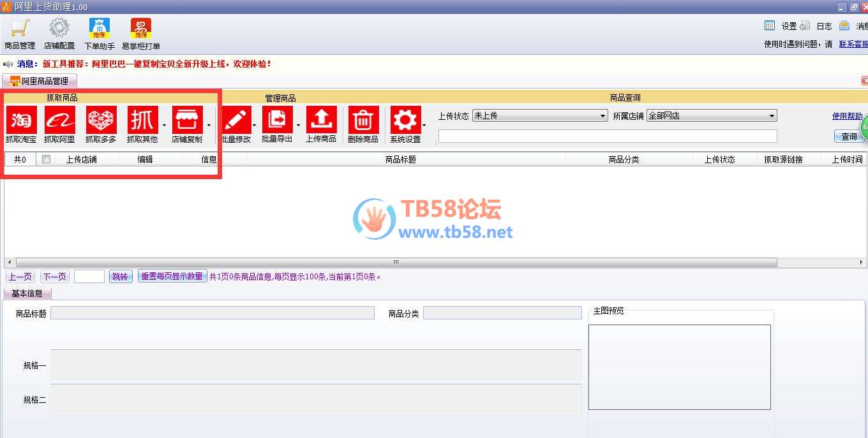Screen dimensions: 868x438
Task: Open the 联系客服 link
Action: coord(853,44)
